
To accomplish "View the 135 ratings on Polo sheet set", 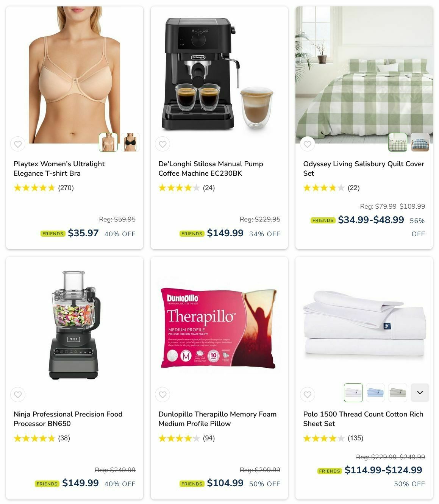I will [x=355, y=438].
